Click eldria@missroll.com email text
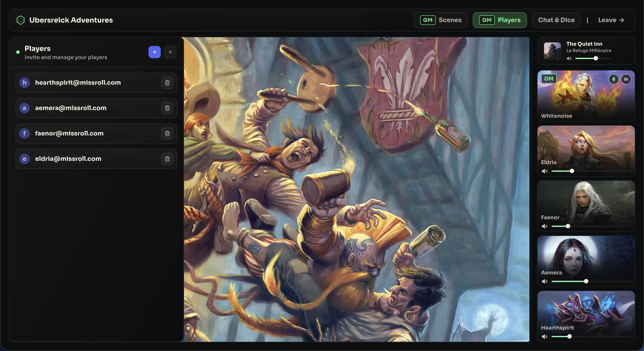Viewport: 644px width, 351px height. 68,159
